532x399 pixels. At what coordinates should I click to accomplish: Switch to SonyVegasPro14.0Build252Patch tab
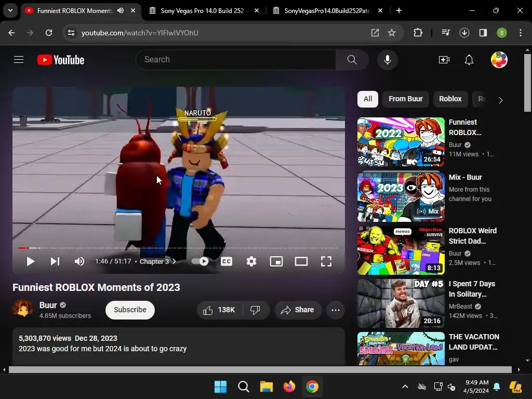328,11
